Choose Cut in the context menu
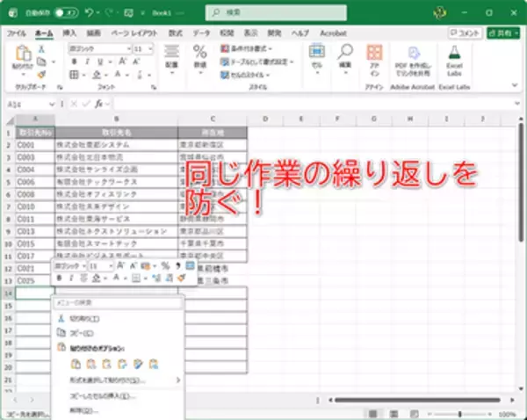Screen dimensions: 527x420 [118, 318]
